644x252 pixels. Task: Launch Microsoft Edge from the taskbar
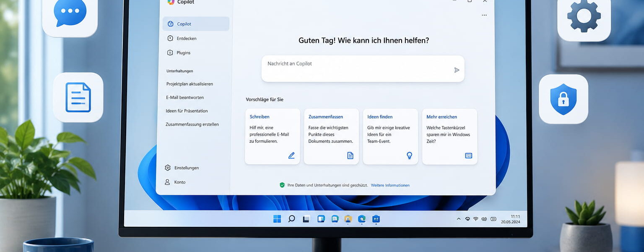[x=362, y=219]
